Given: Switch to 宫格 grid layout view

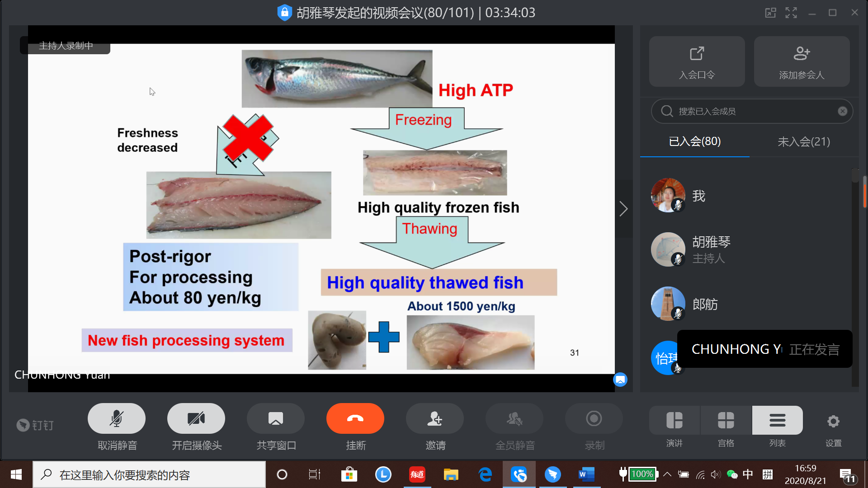Looking at the screenshot, I should click(x=726, y=421).
